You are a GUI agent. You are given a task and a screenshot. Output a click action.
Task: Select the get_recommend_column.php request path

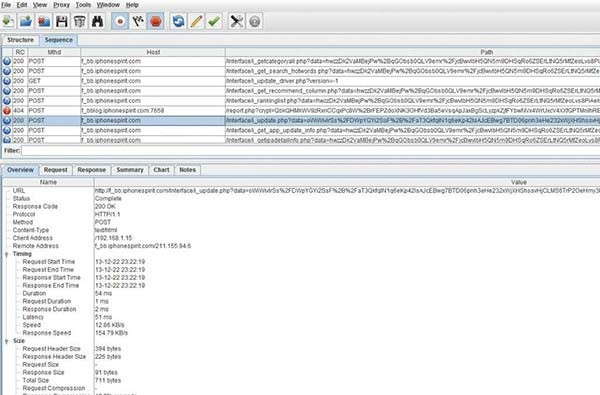click(x=412, y=91)
